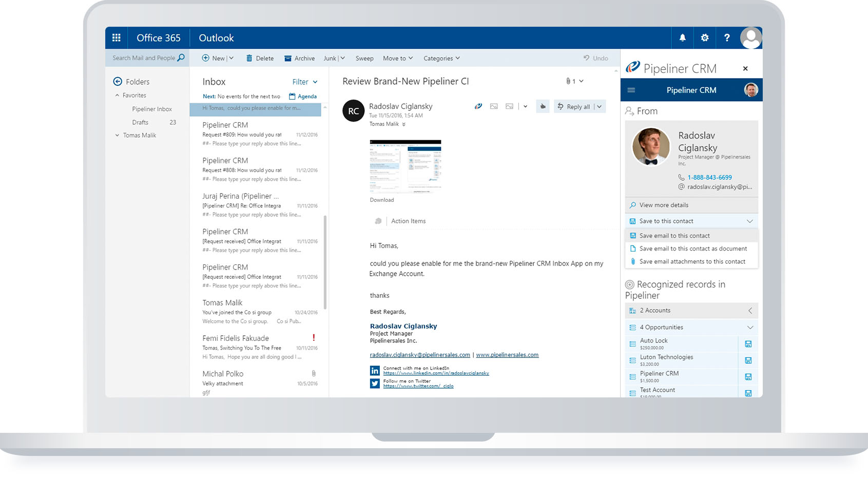Save the Auto Lock opportunity with its save icon

(x=748, y=344)
